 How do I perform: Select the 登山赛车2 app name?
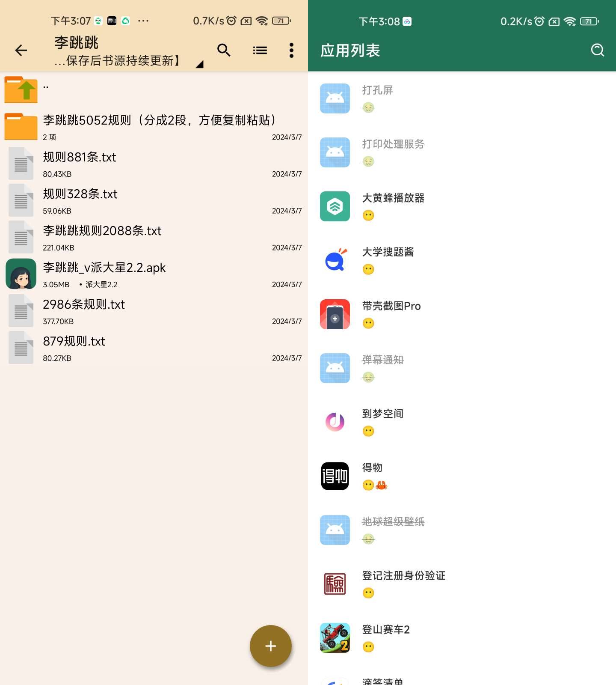tap(386, 629)
